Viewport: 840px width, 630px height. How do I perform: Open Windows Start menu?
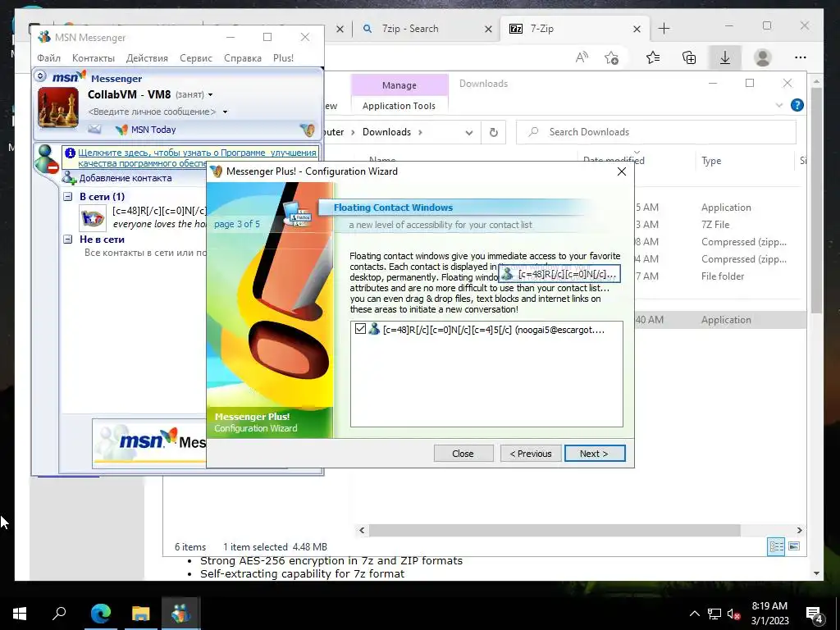(20, 614)
